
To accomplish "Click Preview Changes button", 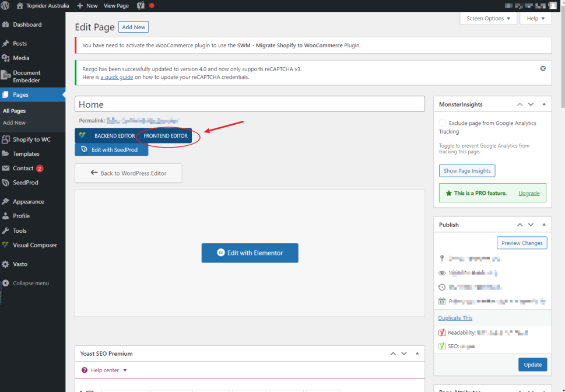I will pos(522,243).
